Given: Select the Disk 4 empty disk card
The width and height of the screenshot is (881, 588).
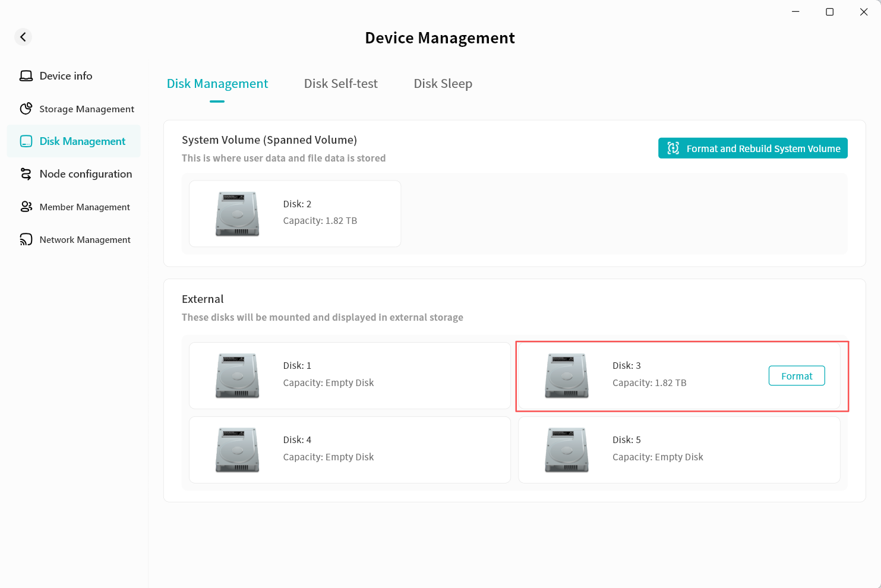Looking at the screenshot, I should coord(349,450).
